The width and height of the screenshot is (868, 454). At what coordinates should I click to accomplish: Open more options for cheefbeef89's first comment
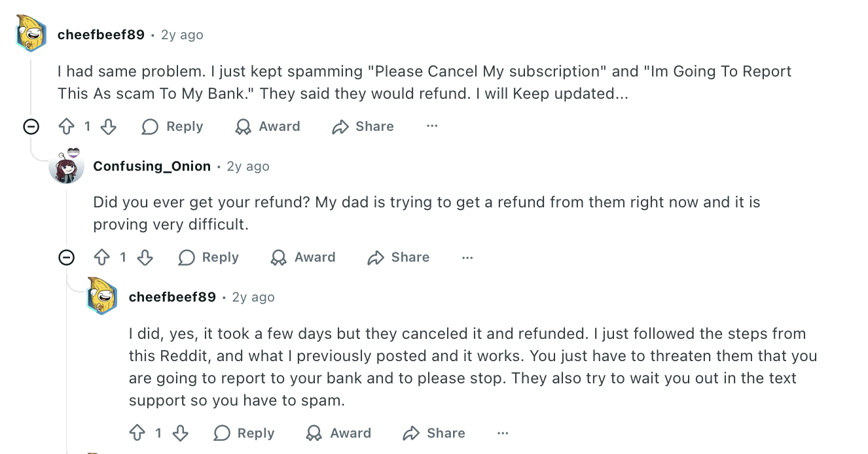(432, 126)
